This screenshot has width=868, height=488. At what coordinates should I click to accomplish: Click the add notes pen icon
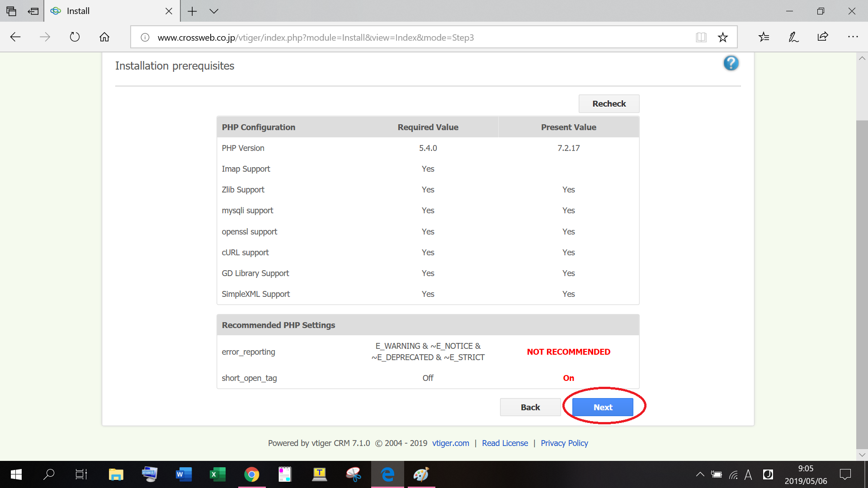point(793,37)
